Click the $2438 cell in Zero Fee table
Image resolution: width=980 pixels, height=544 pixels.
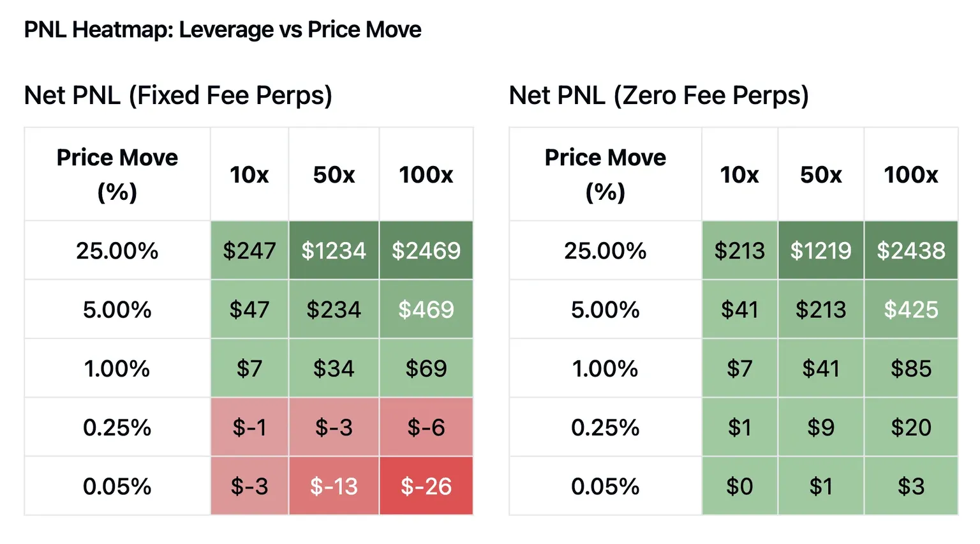click(x=911, y=250)
